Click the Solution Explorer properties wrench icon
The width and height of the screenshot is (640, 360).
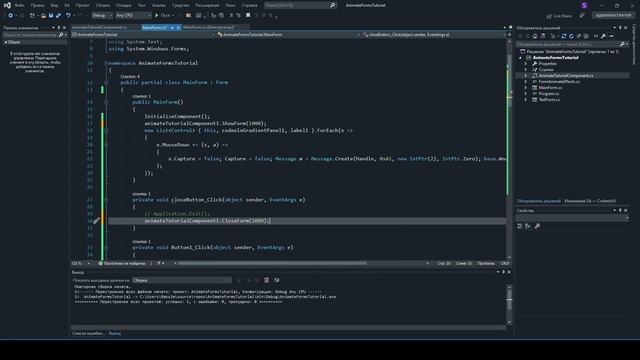603,36
